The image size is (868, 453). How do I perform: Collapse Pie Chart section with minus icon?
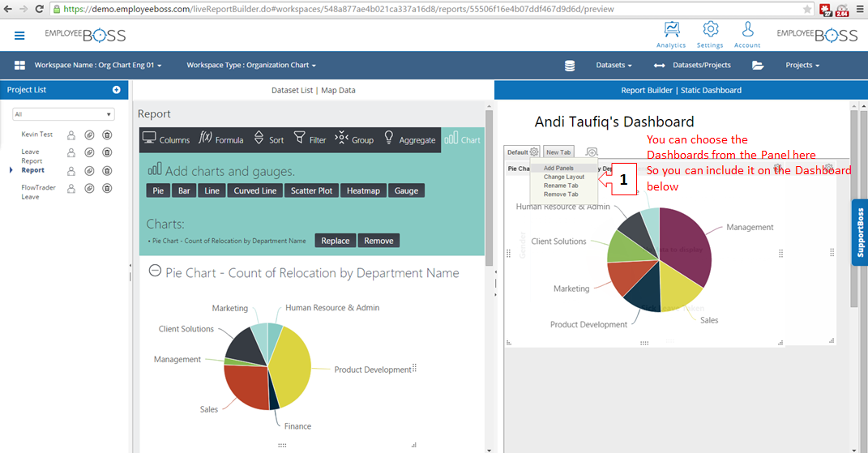[x=155, y=271]
